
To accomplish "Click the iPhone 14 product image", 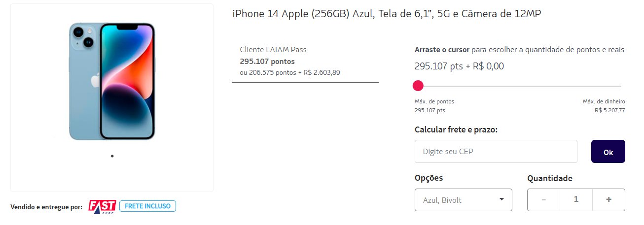I will 112,81.
